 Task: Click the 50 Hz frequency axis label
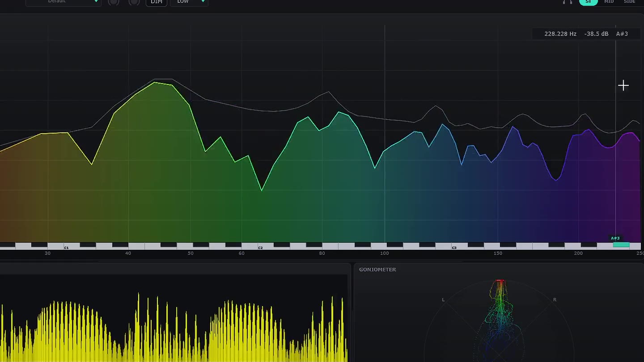coord(191,253)
